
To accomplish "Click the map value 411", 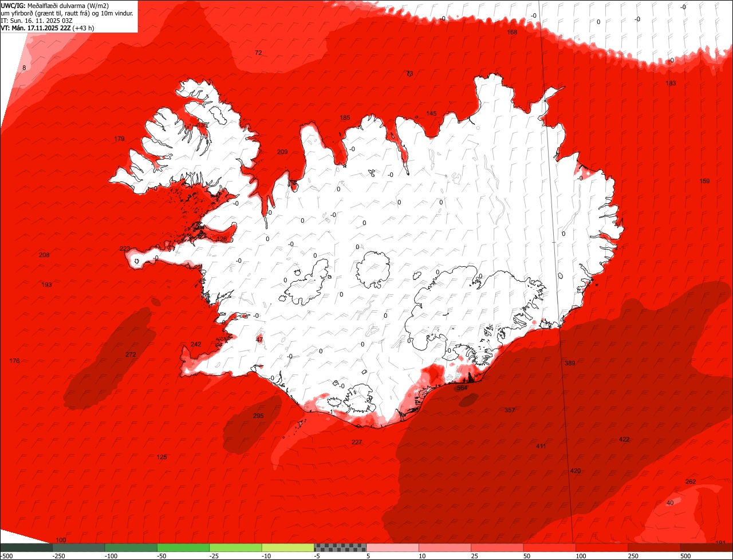I will click(541, 447).
